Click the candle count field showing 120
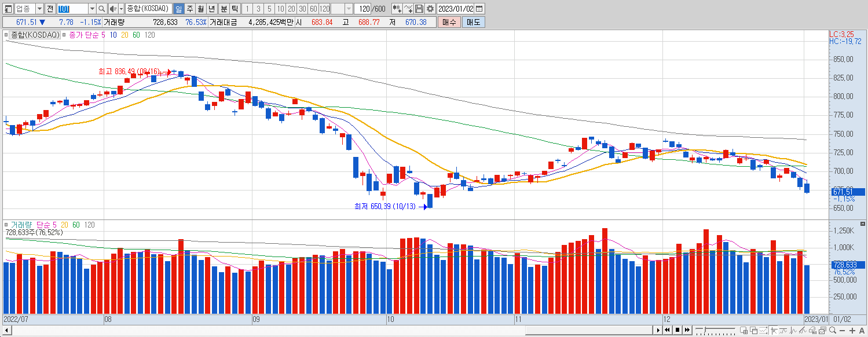 [x=362, y=9]
